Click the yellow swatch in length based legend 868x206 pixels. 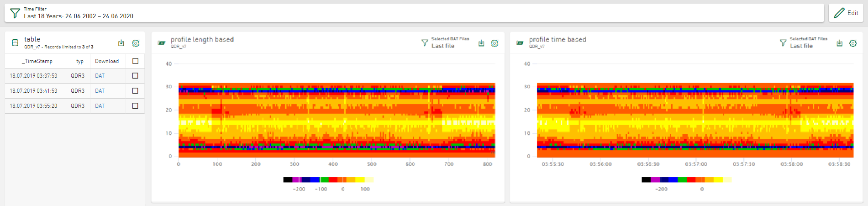click(x=360, y=180)
